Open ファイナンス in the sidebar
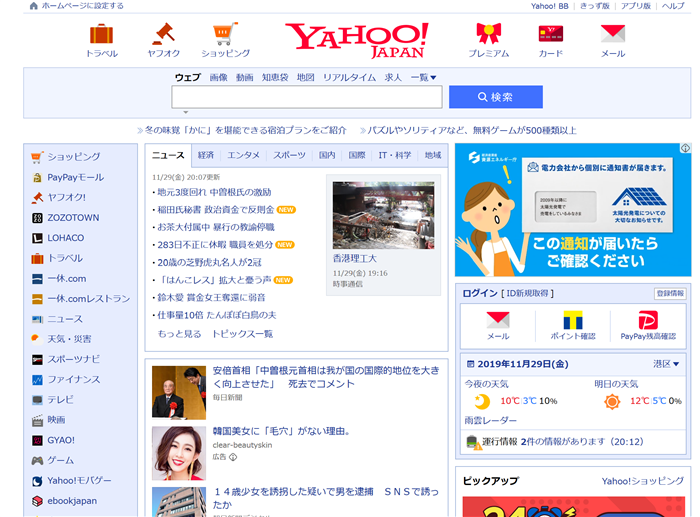Image resolution: width=700 pixels, height=517 pixels. pos(74,379)
